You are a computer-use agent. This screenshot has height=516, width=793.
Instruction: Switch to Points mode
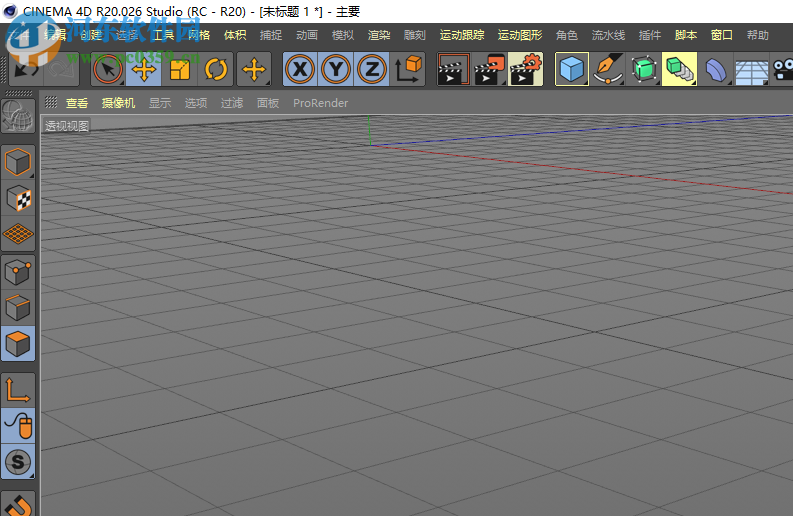[x=18, y=272]
